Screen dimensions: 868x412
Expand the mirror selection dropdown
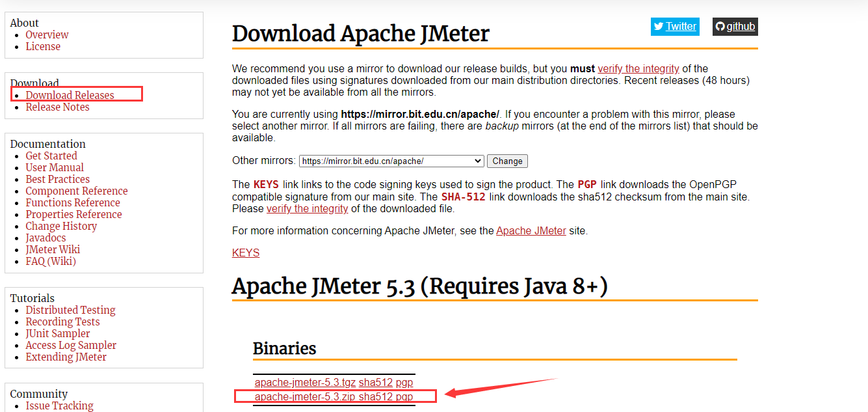pyautogui.click(x=478, y=161)
